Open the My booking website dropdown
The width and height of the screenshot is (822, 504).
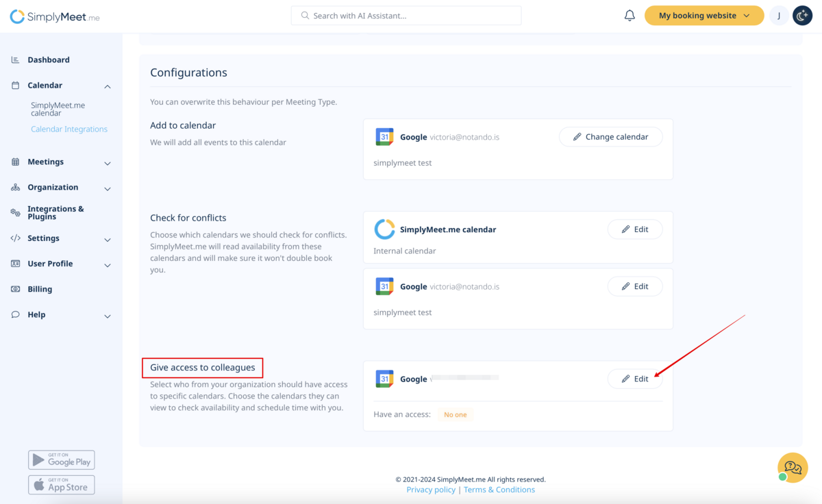click(703, 16)
